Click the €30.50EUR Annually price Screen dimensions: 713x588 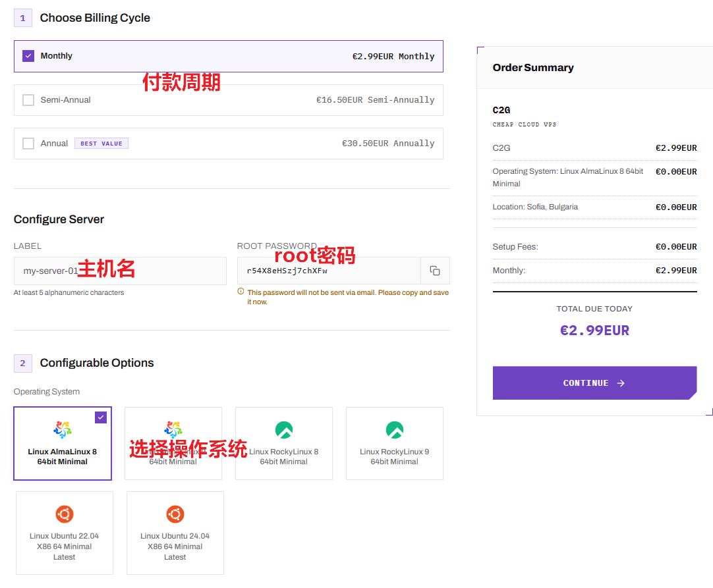[388, 144]
